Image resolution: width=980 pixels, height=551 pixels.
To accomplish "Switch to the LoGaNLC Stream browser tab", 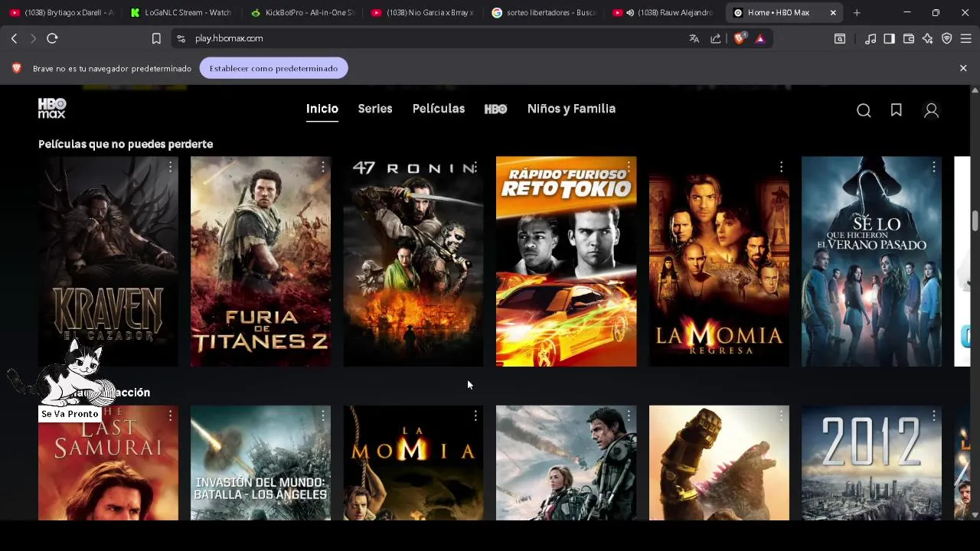I will (181, 12).
